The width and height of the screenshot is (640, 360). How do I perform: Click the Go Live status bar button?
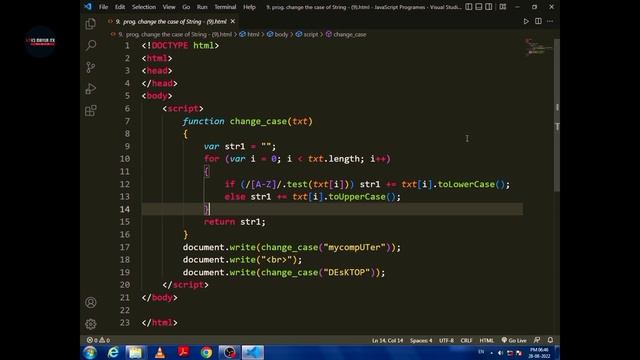tap(514, 340)
